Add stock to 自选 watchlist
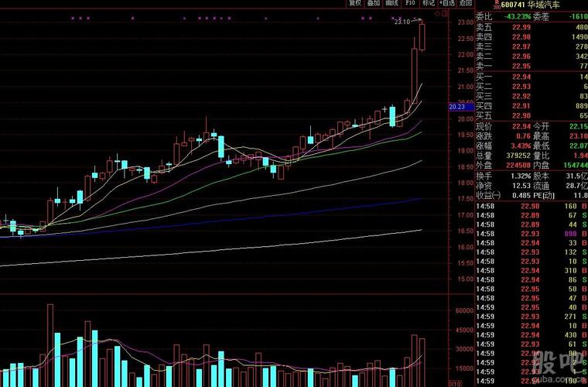 [x=447, y=3]
